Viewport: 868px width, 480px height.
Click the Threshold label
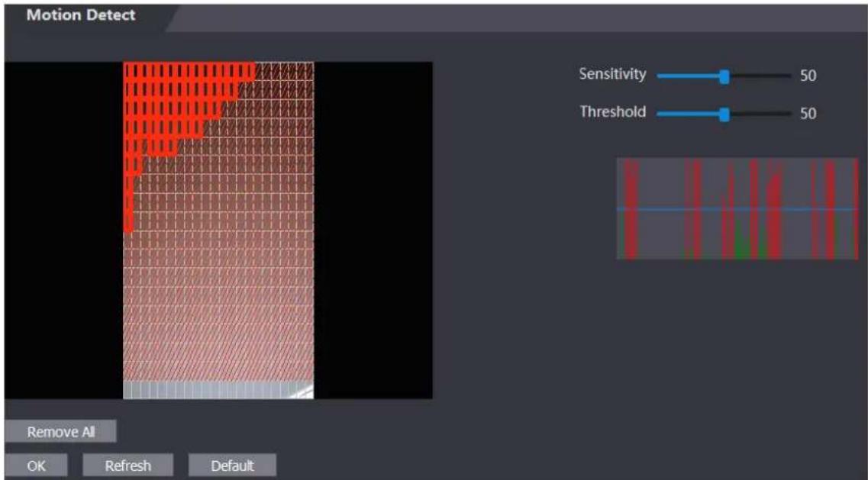coord(613,111)
